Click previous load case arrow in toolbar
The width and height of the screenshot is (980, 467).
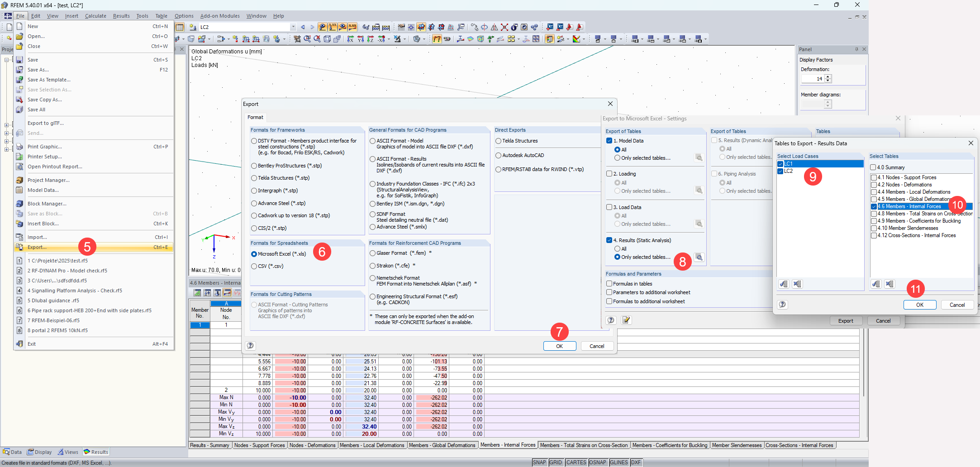pyautogui.click(x=303, y=27)
